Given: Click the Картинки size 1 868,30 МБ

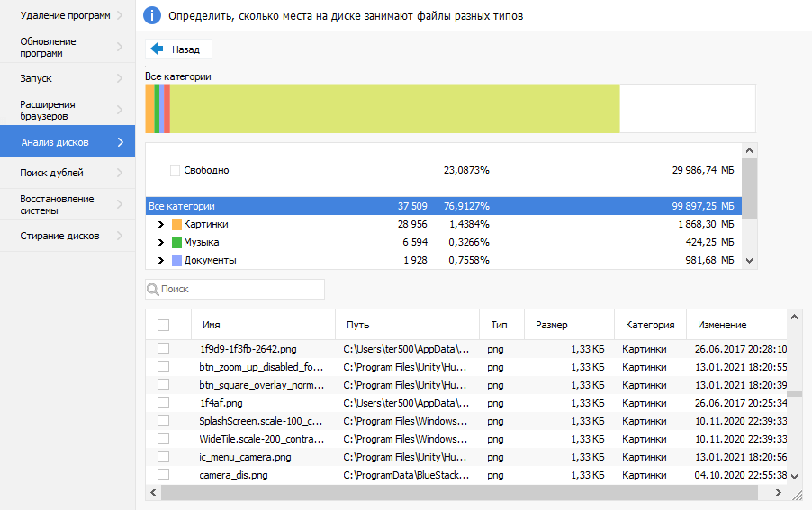Looking at the screenshot, I should (706, 224).
